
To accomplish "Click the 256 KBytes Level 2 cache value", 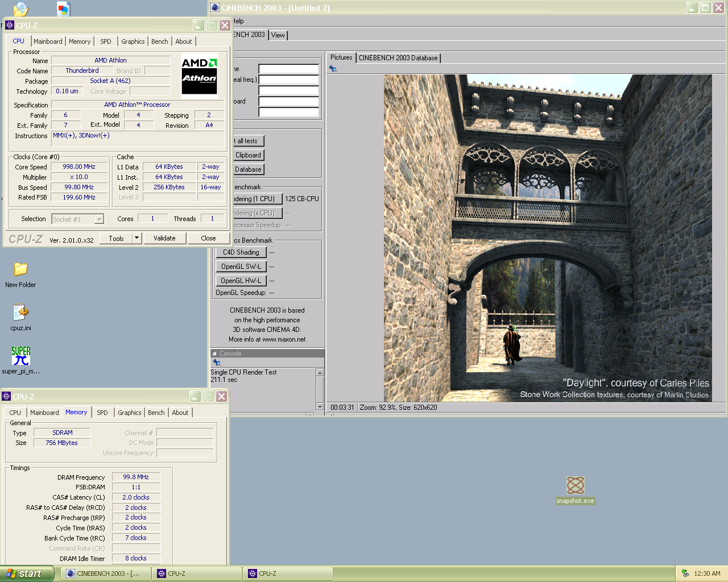I will coord(169,187).
